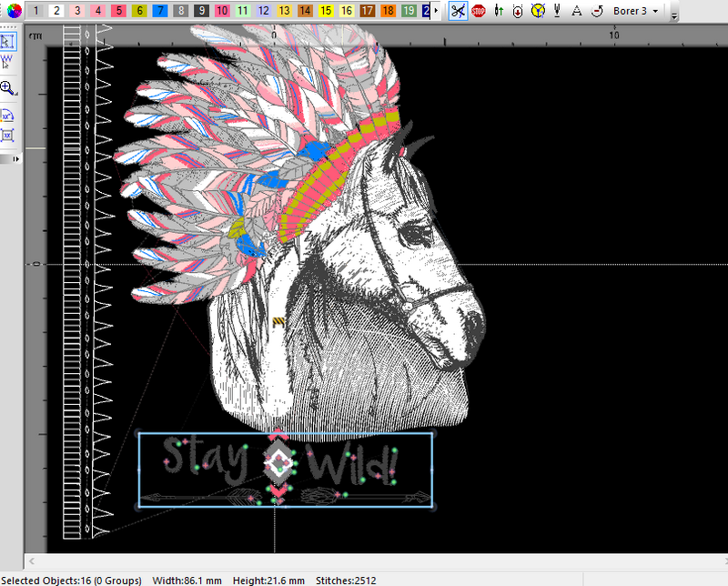Viewport: 728px width, 586px height.
Task: Select thread color 5 in the palette
Action: [116, 11]
